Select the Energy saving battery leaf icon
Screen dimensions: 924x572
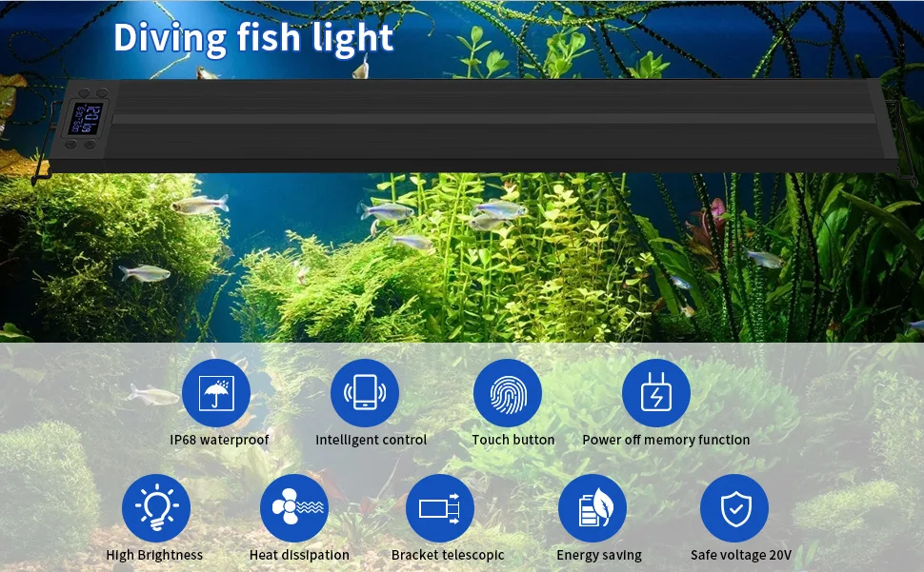click(593, 508)
